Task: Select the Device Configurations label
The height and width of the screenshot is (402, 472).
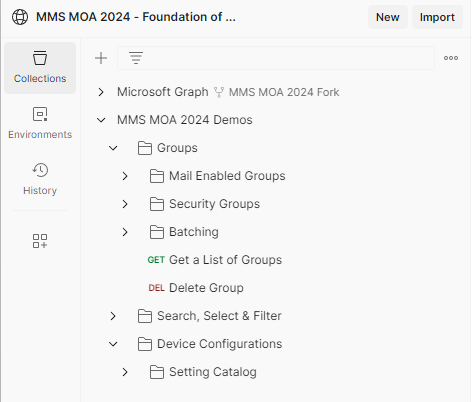Action: tap(220, 344)
